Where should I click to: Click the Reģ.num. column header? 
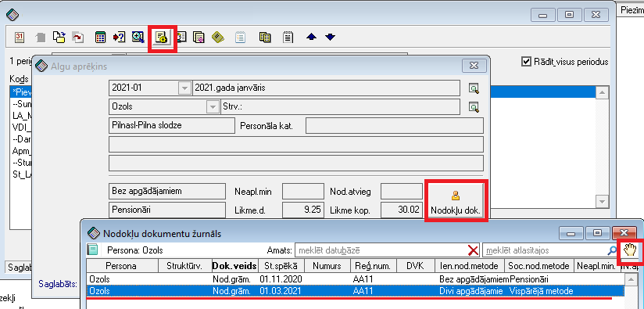point(374,266)
